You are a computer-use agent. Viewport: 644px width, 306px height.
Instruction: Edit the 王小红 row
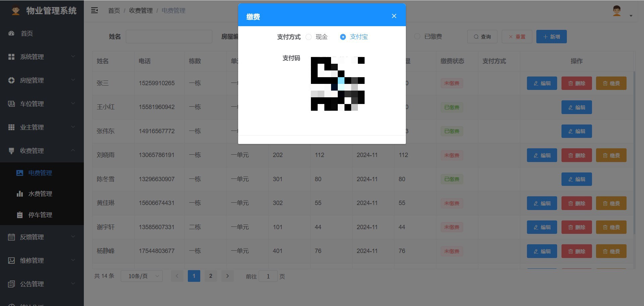click(x=577, y=107)
